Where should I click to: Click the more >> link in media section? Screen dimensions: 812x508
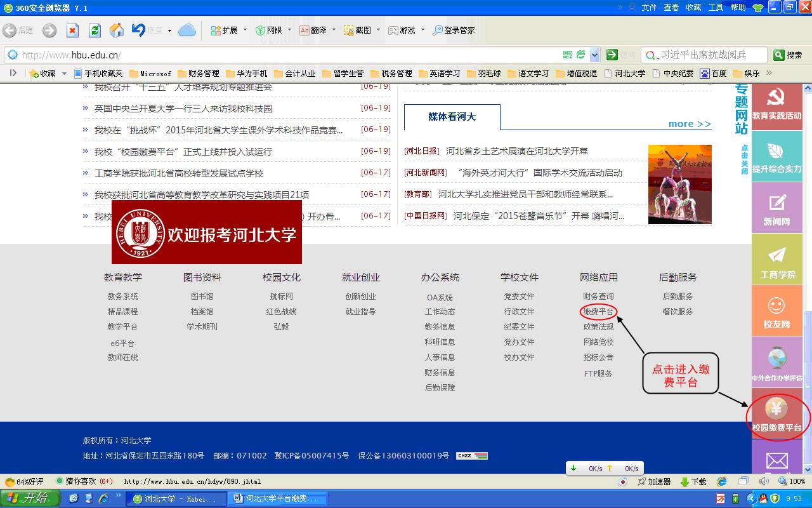690,124
